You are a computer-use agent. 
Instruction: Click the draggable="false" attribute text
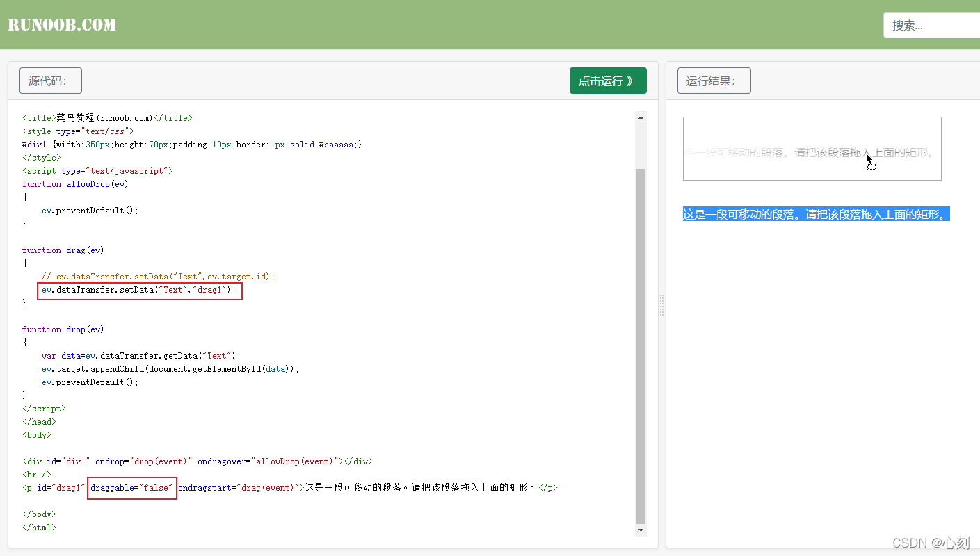pos(131,488)
